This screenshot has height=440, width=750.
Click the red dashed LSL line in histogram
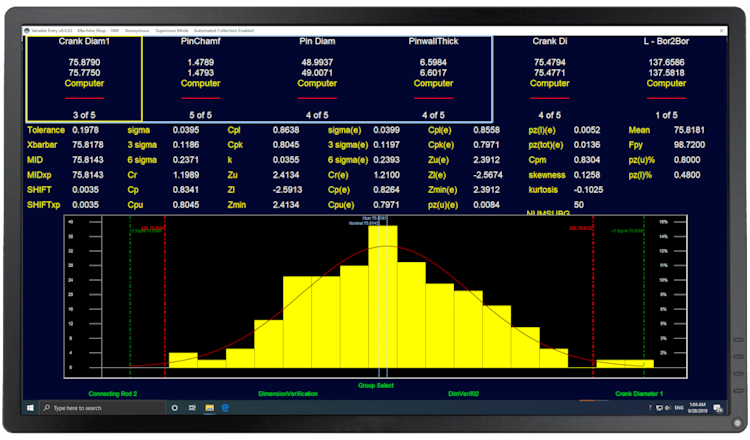tap(165, 297)
